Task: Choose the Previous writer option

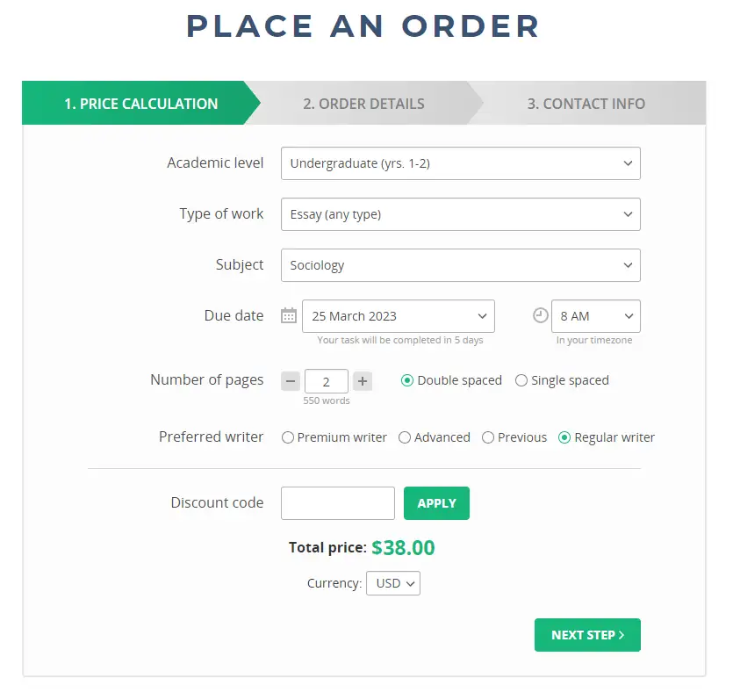Action: (x=487, y=437)
